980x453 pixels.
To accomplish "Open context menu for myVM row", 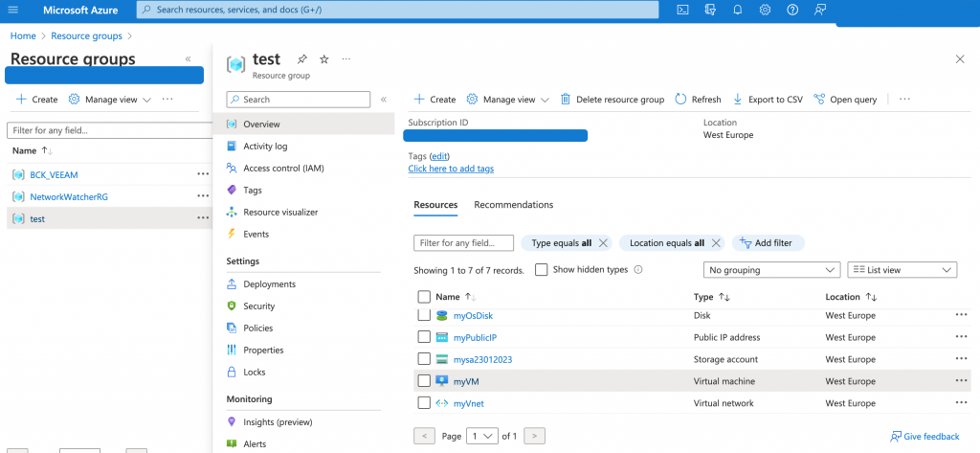I will coord(961,380).
